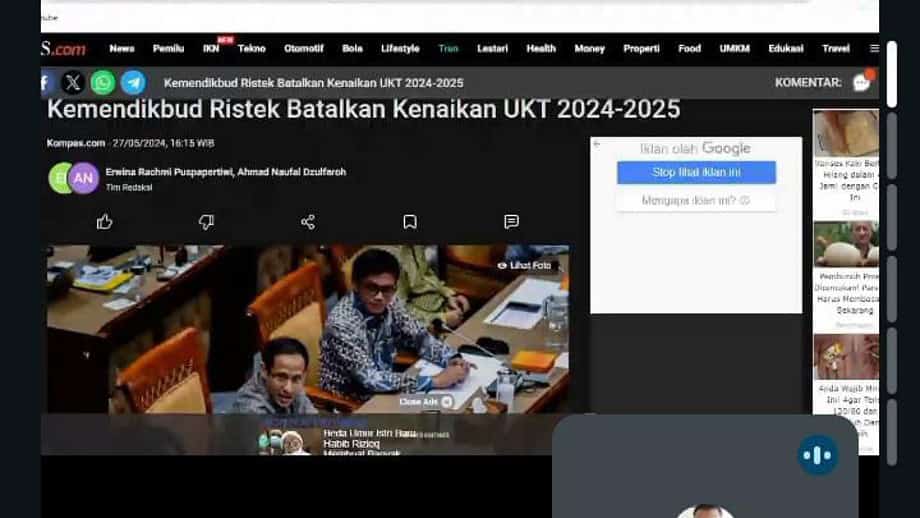Click the blue audio indicator button
The height and width of the screenshot is (518, 920).
[818, 455]
